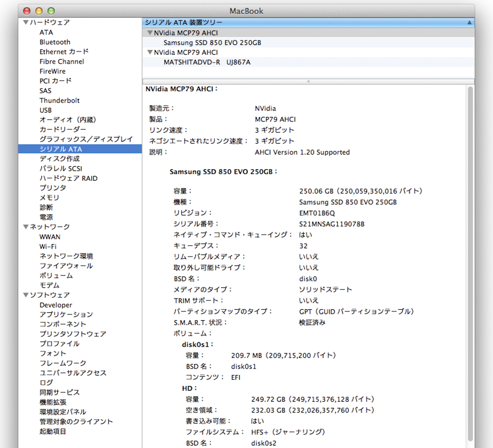Open グラフィックス／ディスプレイ section
The image size is (493, 448).
point(86,139)
